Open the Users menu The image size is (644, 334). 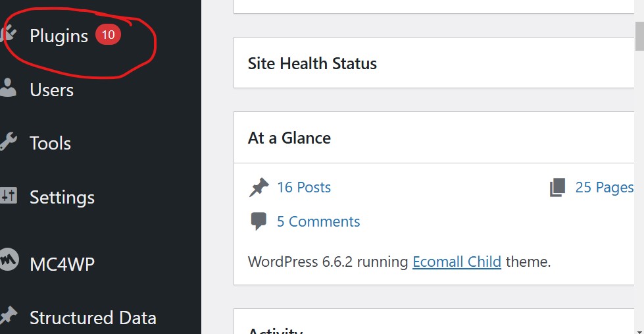[x=52, y=90]
